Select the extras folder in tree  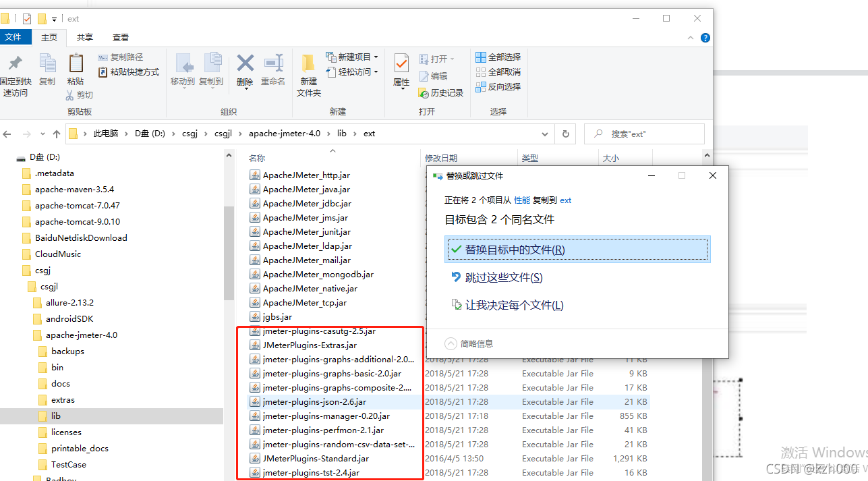[56, 399]
